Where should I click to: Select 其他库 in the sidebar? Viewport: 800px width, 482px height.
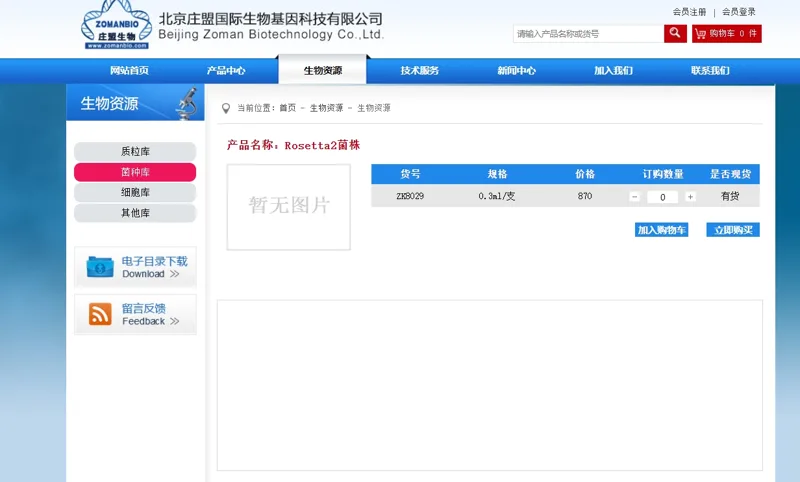135,213
